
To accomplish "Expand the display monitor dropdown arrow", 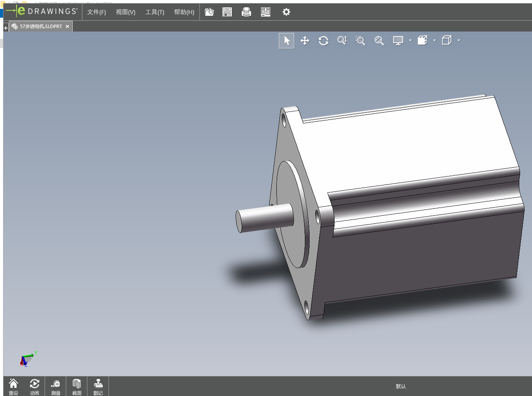I will coord(410,40).
